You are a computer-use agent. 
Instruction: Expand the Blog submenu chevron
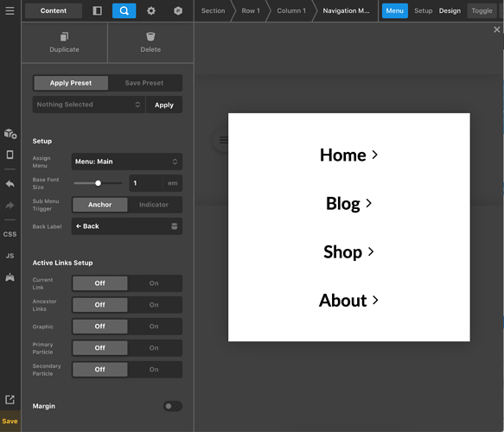pyautogui.click(x=369, y=203)
